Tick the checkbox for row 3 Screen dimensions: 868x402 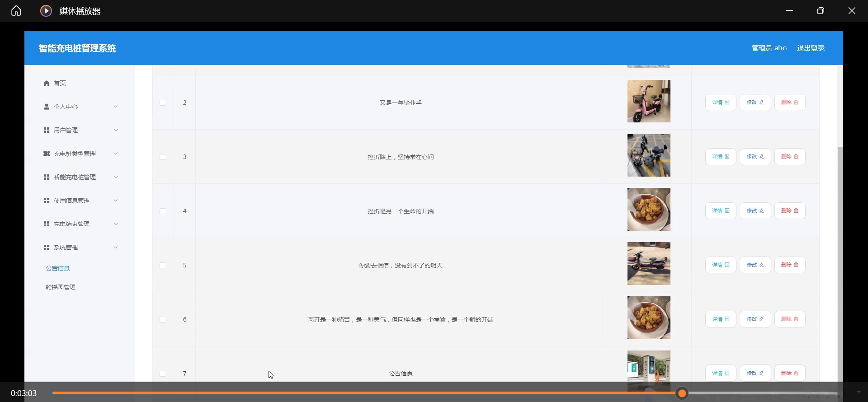coord(163,157)
